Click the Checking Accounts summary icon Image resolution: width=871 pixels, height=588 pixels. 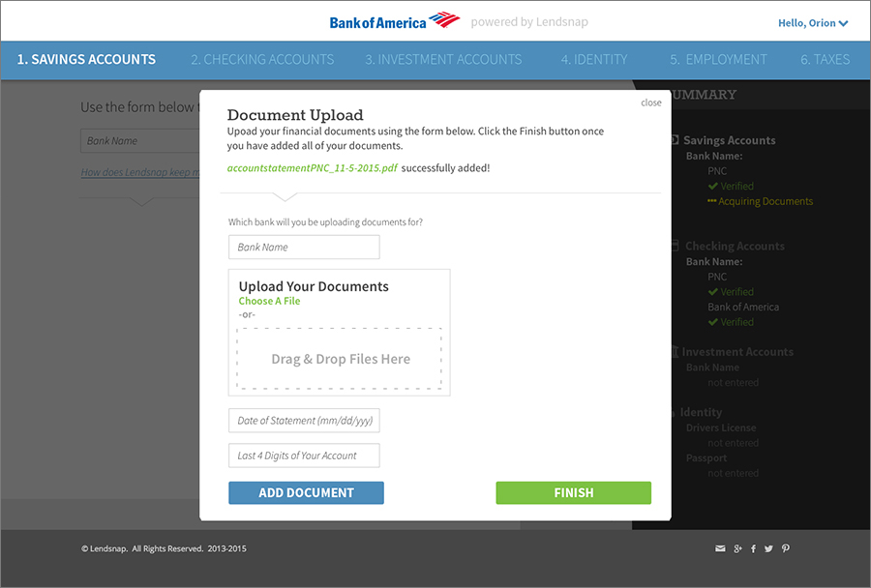[676, 247]
